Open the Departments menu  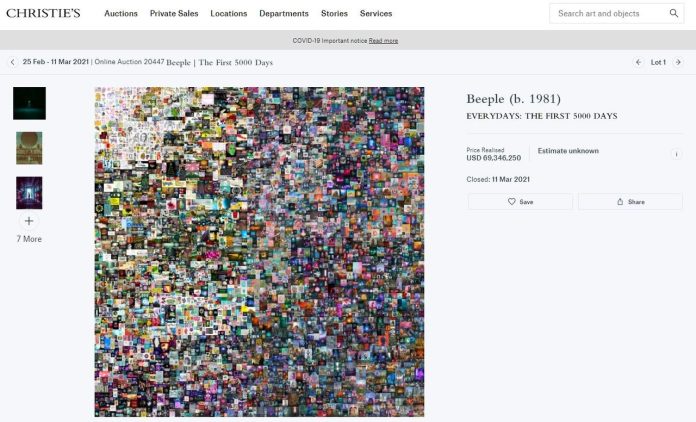point(284,14)
